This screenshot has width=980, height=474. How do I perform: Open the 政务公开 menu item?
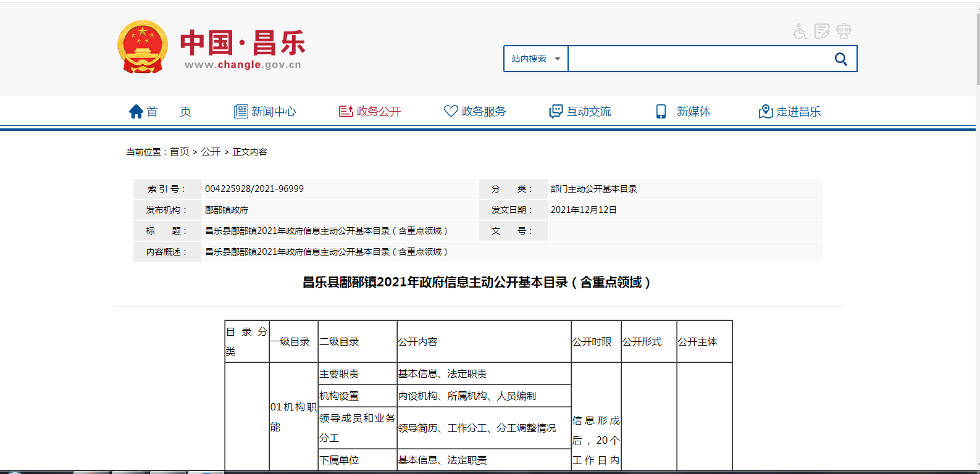tap(379, 112)
